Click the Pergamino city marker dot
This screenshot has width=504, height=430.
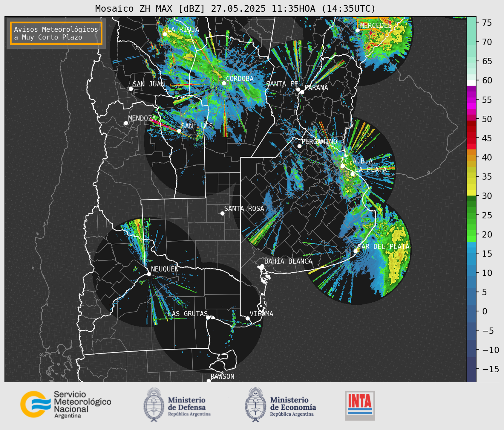point(299,146)
